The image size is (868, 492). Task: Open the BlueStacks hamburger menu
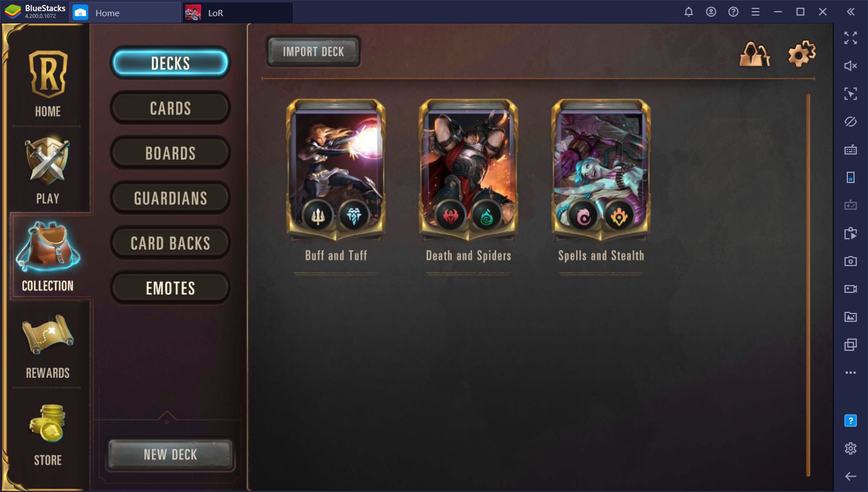click(x=755, y=12)
